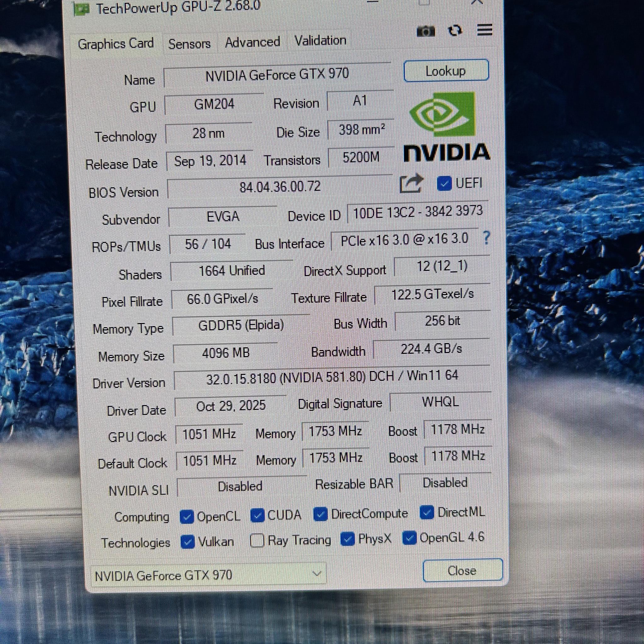The image size is (644, 644).
Task: Click the Device ID 10DE 13C2 - 3842 3973
Action: tap(418, 212)
